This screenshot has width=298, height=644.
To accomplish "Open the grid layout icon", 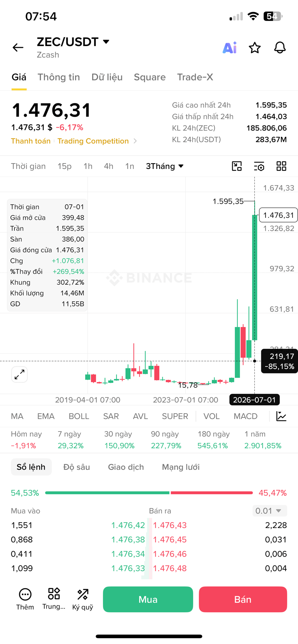I will 281,166.
